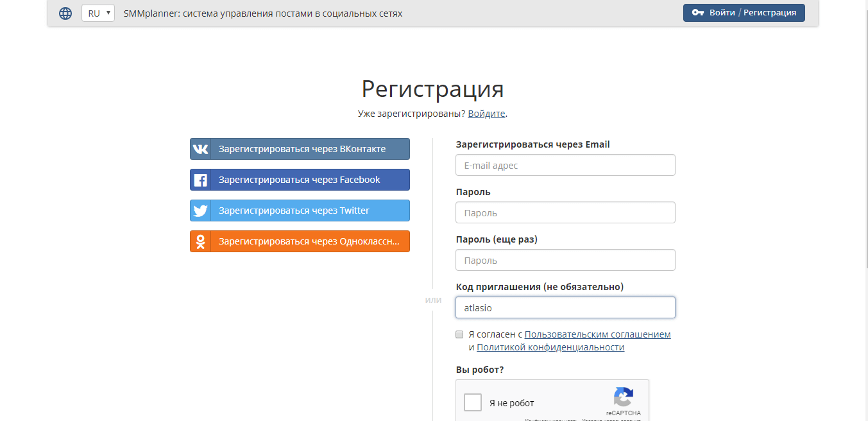
Task: Tick the reCAPTCHA Я не робот checkbox
Action: point(473,402)
